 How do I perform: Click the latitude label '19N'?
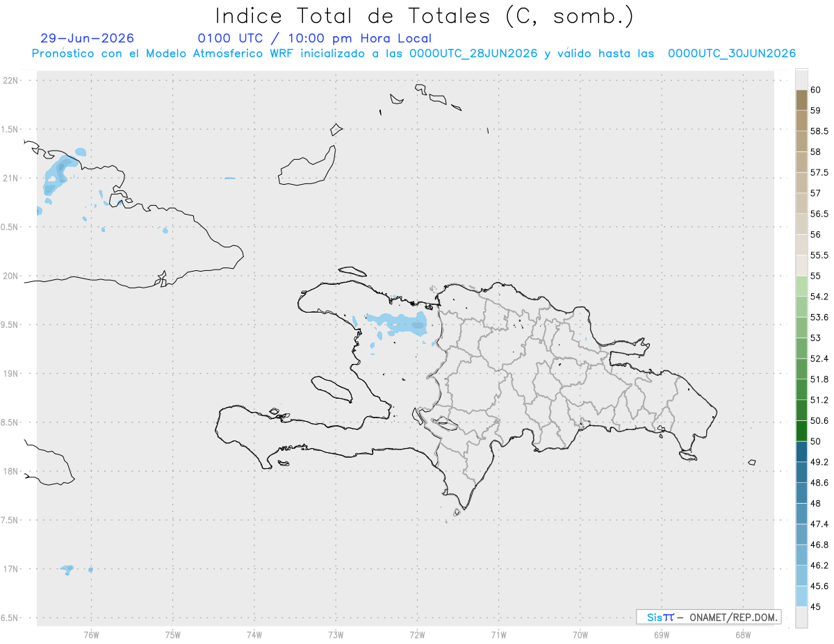tap(12, 373)
